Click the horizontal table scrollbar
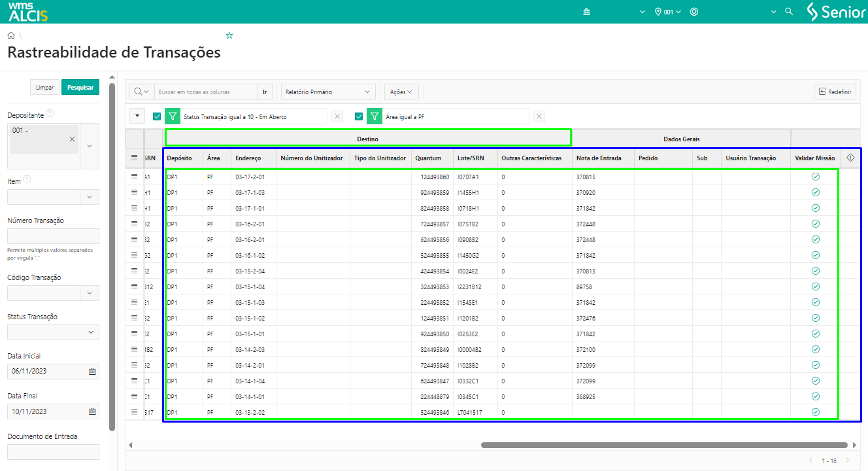Screen dimensions: 868x471 663,445
